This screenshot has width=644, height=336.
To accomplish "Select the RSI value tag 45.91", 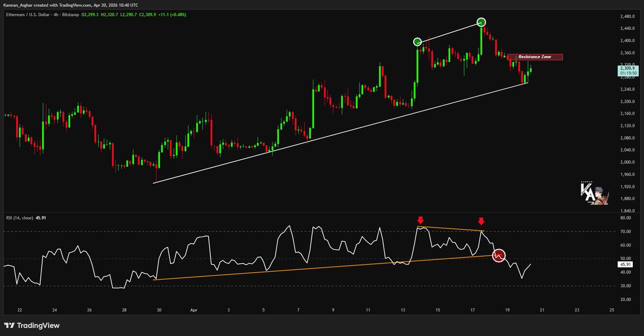I will [x=624, y=264].
